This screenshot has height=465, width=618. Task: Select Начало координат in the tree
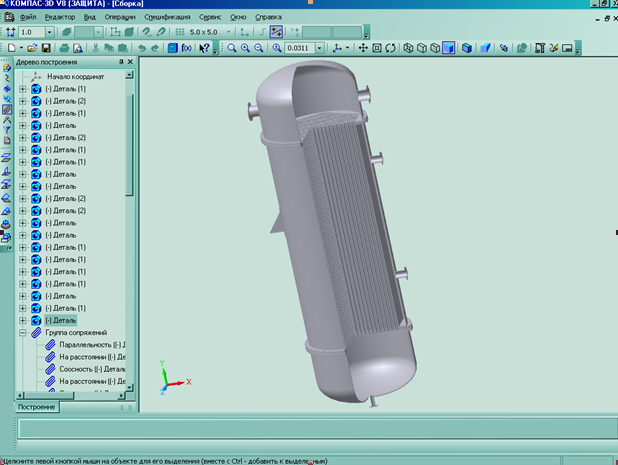pyautogui.click(x=76, y=76)
